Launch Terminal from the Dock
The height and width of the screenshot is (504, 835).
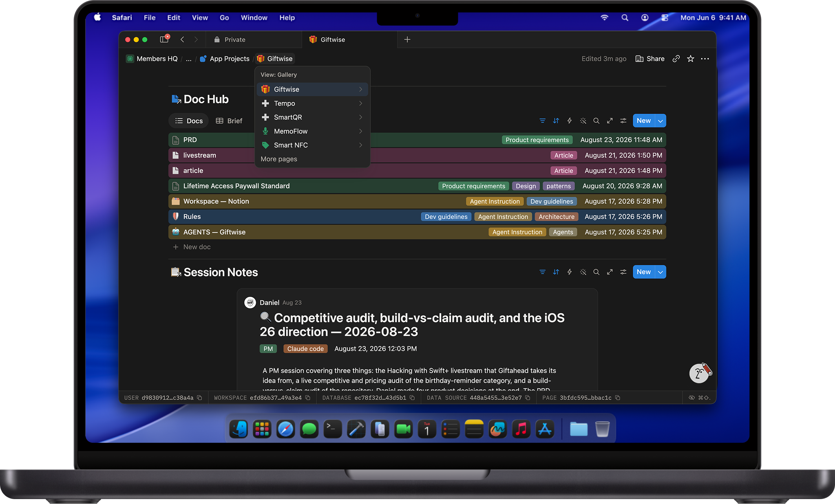coord(333,429)
